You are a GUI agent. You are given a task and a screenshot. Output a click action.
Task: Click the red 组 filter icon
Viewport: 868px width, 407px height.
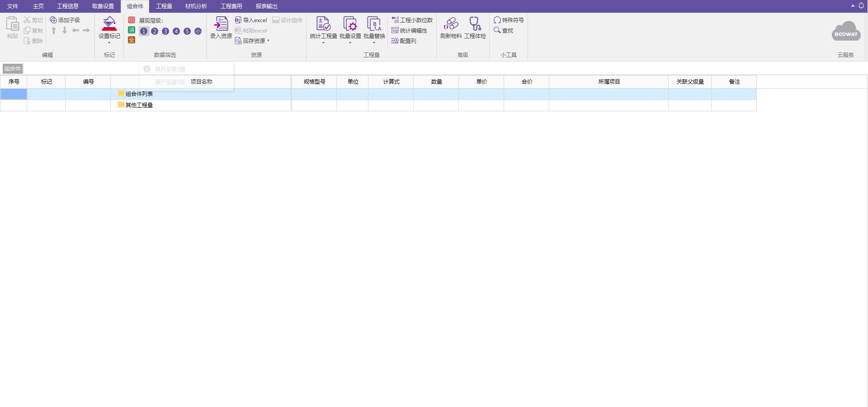pos(132,20)
